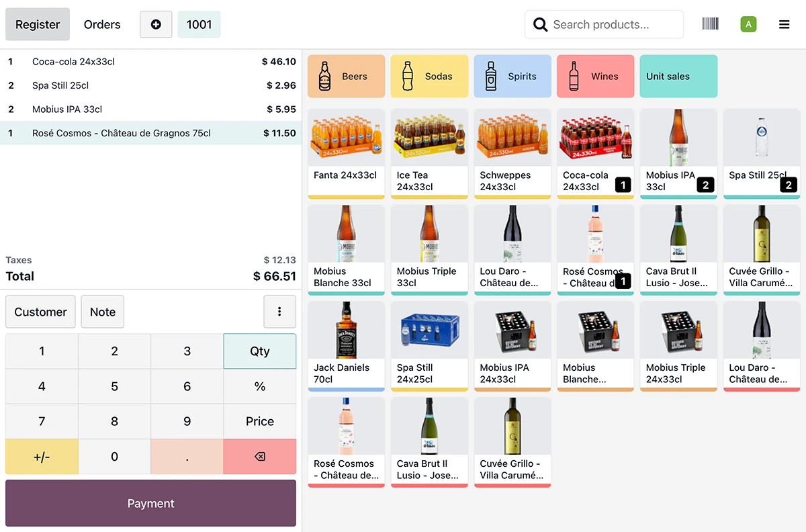Switch to the Orders tab
The height and width of the screenshot is (532, 806).
(102, 25)
